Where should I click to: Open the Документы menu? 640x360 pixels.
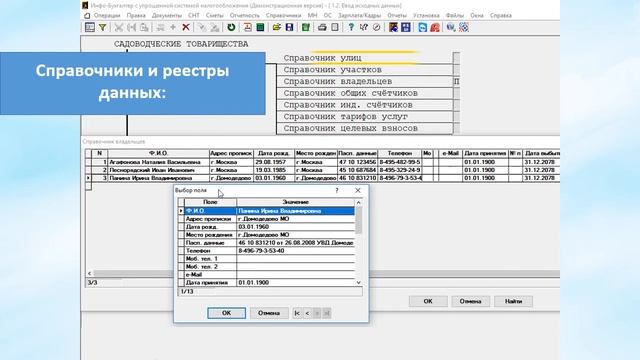click(167, 16)
